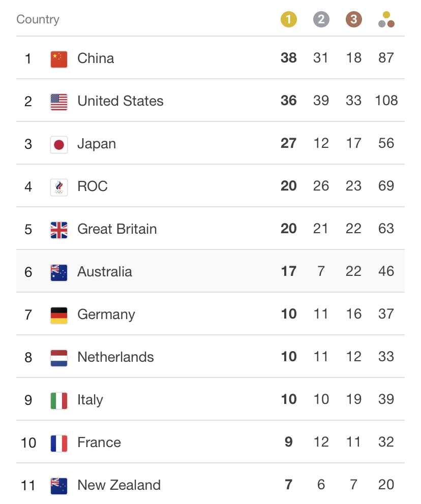Image resolution: width=421 pixels, height=504 pixels.
Task: Click the gold medal column icon
Action: (288, 19)
